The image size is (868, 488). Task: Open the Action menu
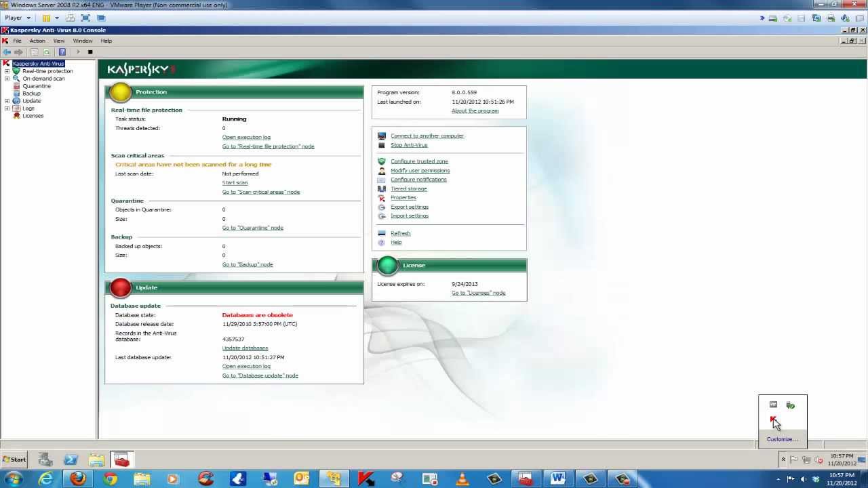(37, 41)
